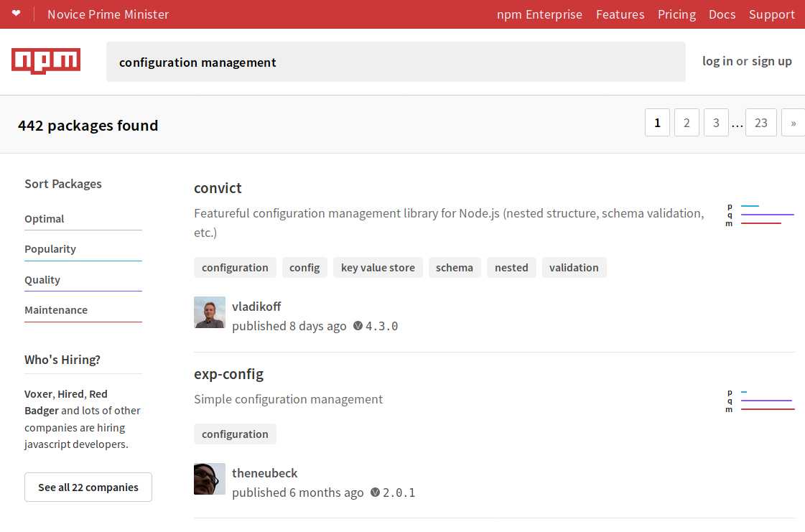This screenshot has width=805, height=532.
Task: Open the Docs link
Action: pyautogui.click(x=722, y=14)
